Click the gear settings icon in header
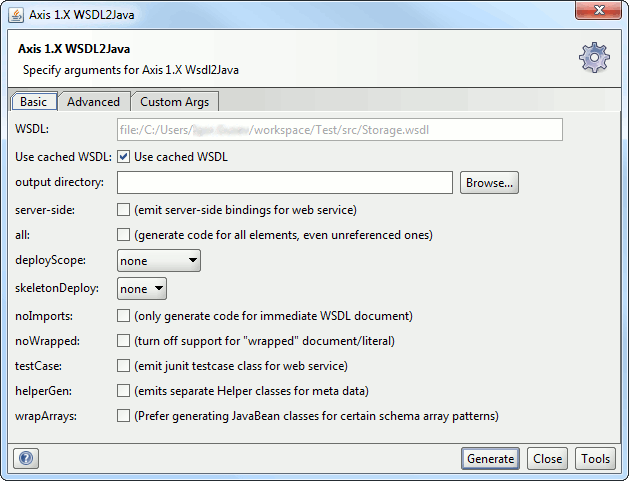Image resolution: width=629 pixels, height=481 pixels. pos(594,57)
